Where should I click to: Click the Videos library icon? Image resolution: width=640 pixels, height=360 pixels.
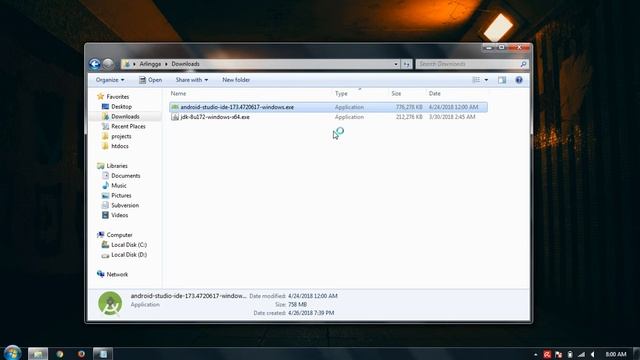coord(105,215)
